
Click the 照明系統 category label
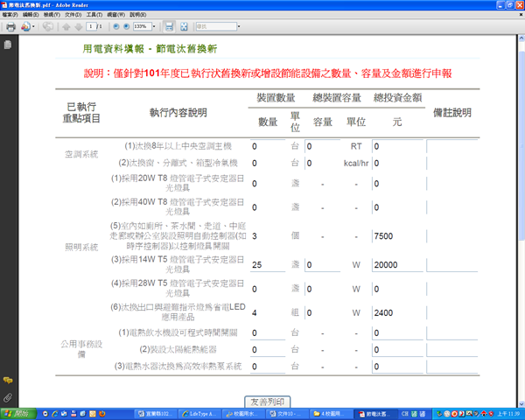81,248
